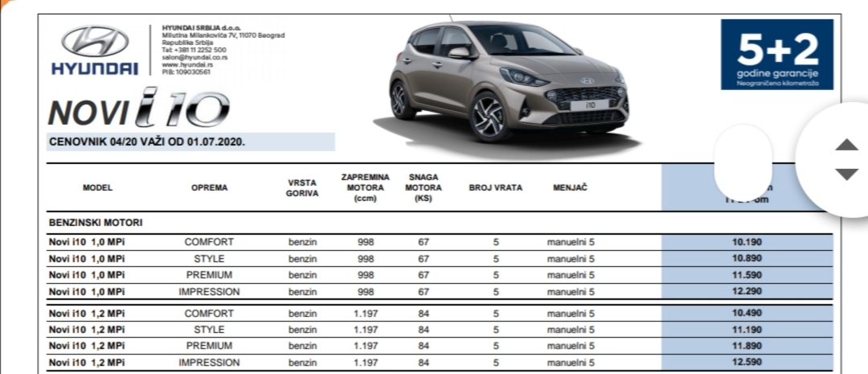The width and height of the screenshot is (868, 374).
Task: Click Novi i10 1,2 MPi in the IMPRESSION row
Action: coord(86,363)
